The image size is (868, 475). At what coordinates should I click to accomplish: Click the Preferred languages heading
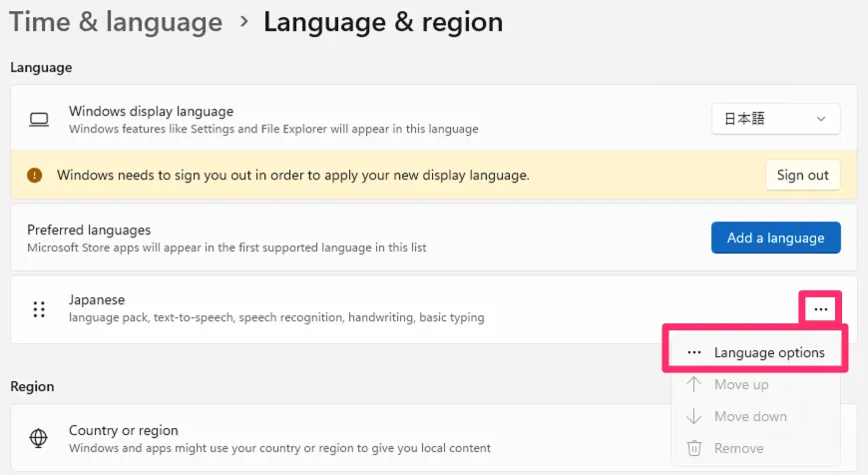point(89,230)
